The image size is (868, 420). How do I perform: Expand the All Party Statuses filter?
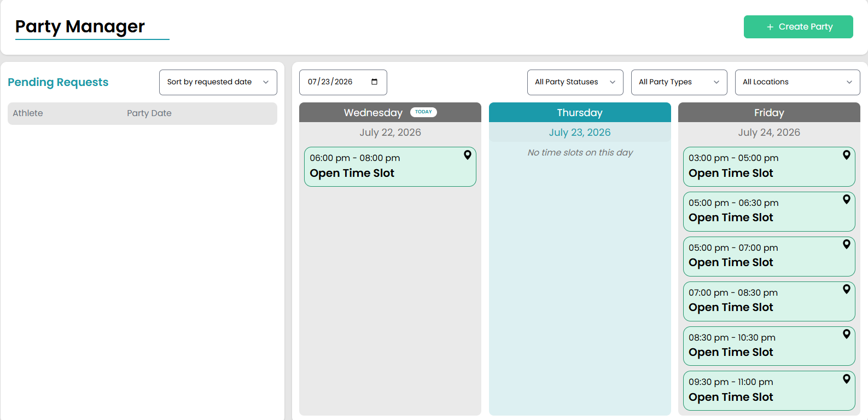(575, 82)
